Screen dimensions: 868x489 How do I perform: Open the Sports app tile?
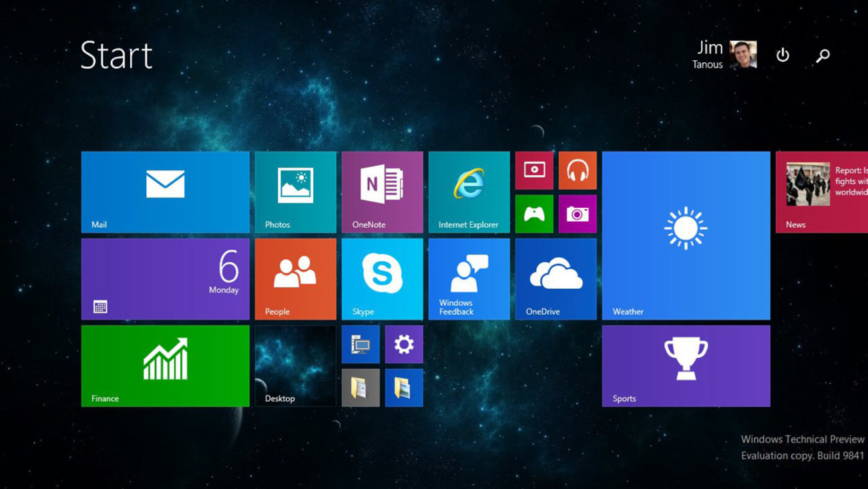tap(686, 365)
